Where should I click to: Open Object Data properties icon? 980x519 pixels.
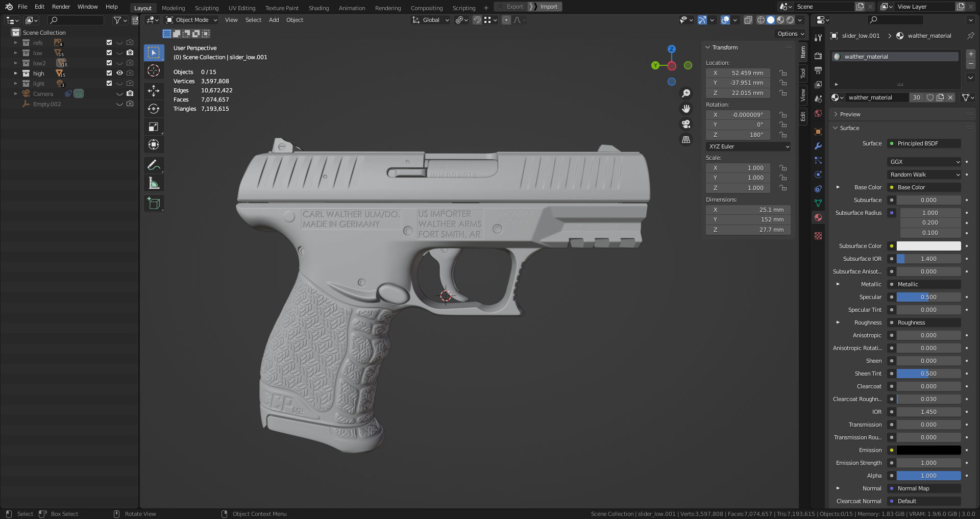pyautogui.click(x=818, y=203)
